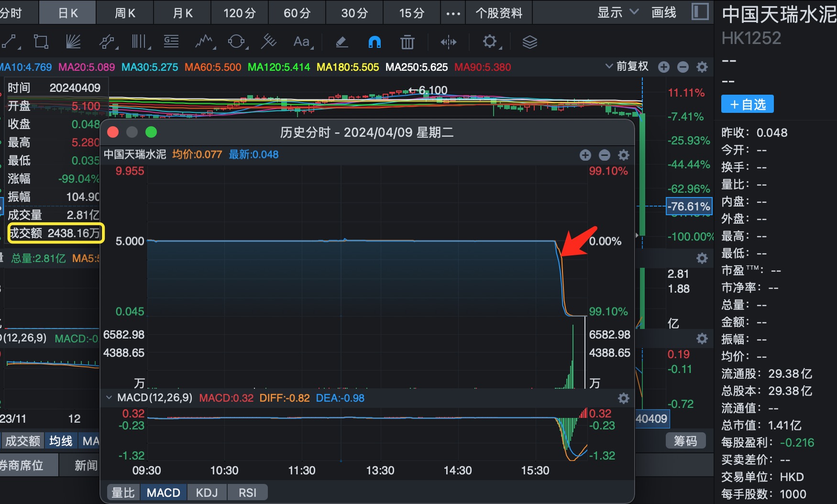Zoom out the historical intraday popup chart
The width and height of the screenshot is (837, 504).
tap(605, 155)
